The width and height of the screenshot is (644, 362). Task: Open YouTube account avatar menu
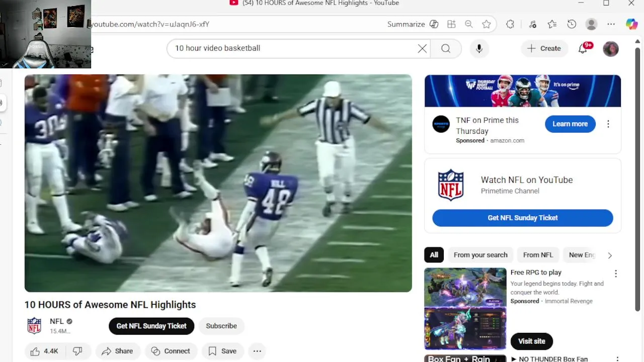[x=611, y=49]
